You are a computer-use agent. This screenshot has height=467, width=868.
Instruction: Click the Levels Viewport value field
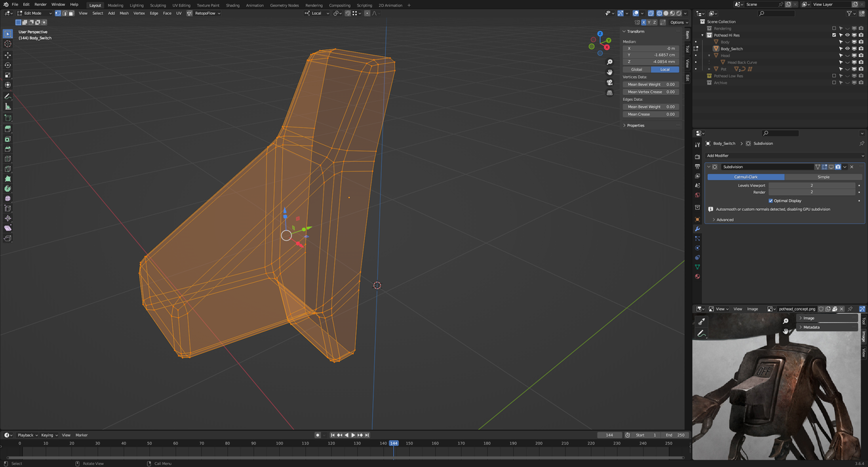(811, 185)
